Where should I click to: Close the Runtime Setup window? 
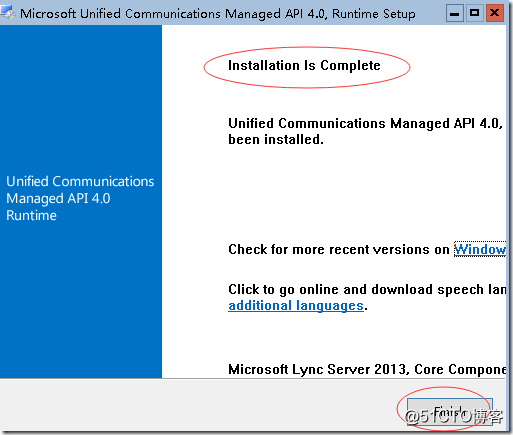click(495, 13)
